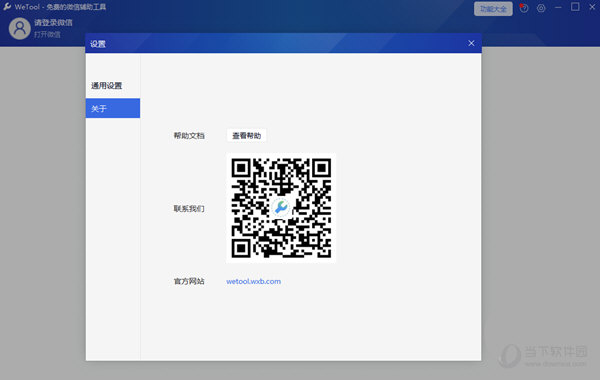This screenshot has width=600, height=380.
Task: Click the 功能大全 button in title bar
Action: click(493, 9)
